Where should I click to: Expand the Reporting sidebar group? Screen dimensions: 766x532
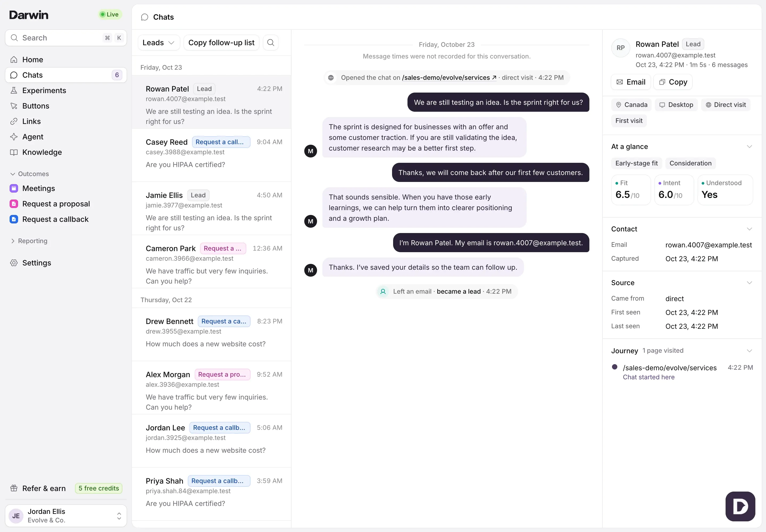click(29, 241)
